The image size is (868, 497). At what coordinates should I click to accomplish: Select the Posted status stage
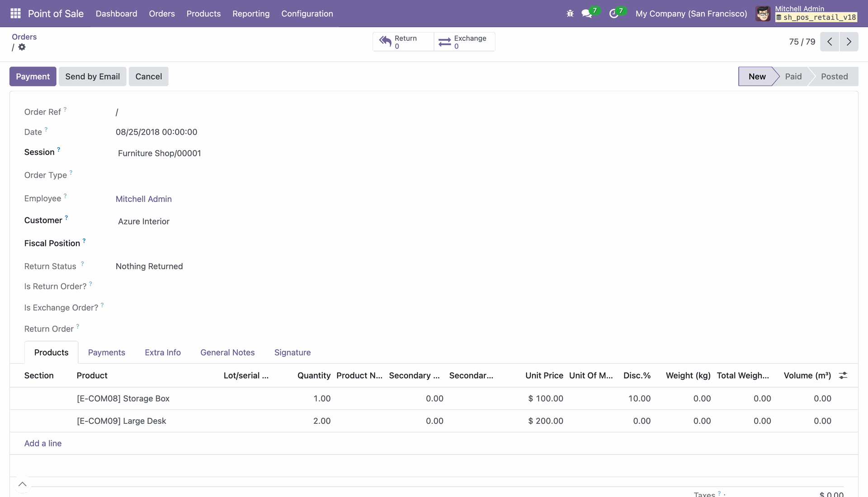pyautogui.click(x=834, y=76)
